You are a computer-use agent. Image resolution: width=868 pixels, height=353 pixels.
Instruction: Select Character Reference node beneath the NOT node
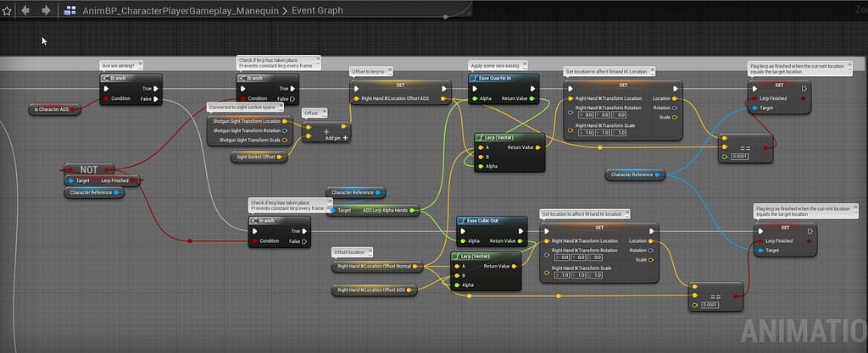pos(94,193)
